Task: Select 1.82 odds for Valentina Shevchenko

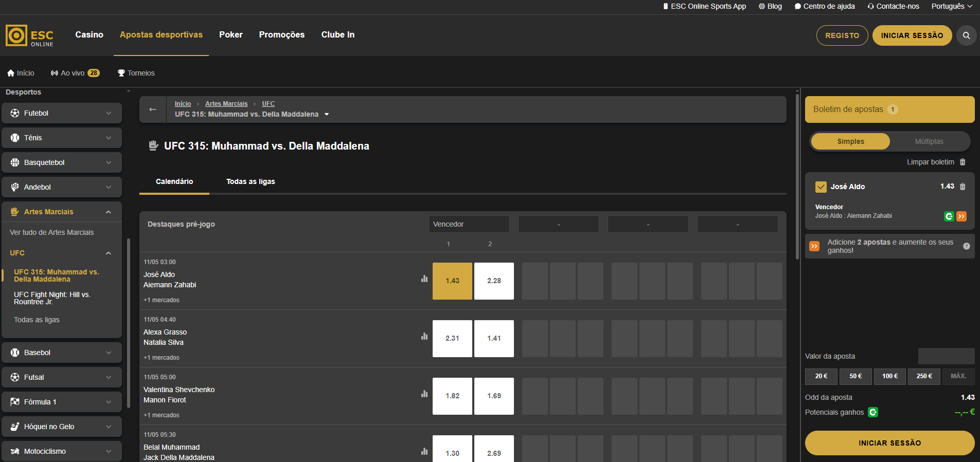Action: pyautogui.click(x=452, y=396)
